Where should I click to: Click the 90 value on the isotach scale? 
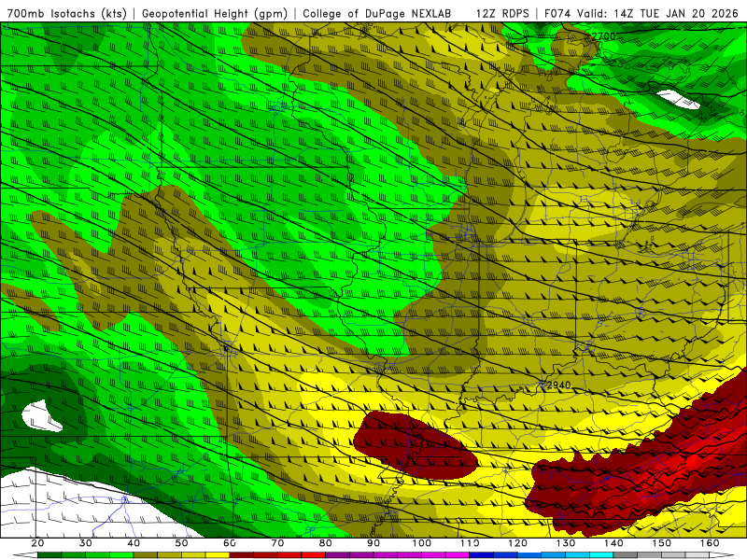coord(373,543)
